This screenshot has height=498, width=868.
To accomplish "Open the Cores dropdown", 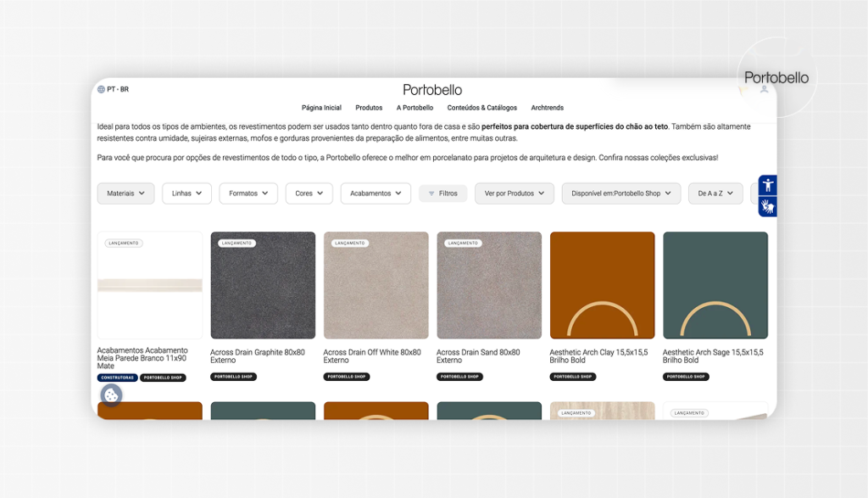I will coord(309,193).
